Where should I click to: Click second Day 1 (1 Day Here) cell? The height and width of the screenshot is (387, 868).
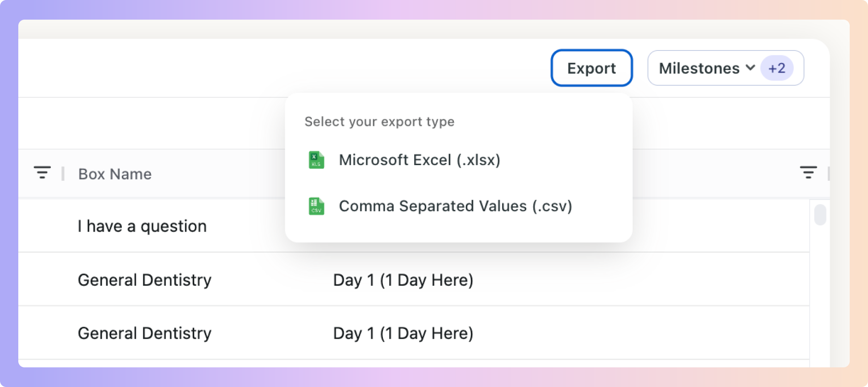pos(403,333)
